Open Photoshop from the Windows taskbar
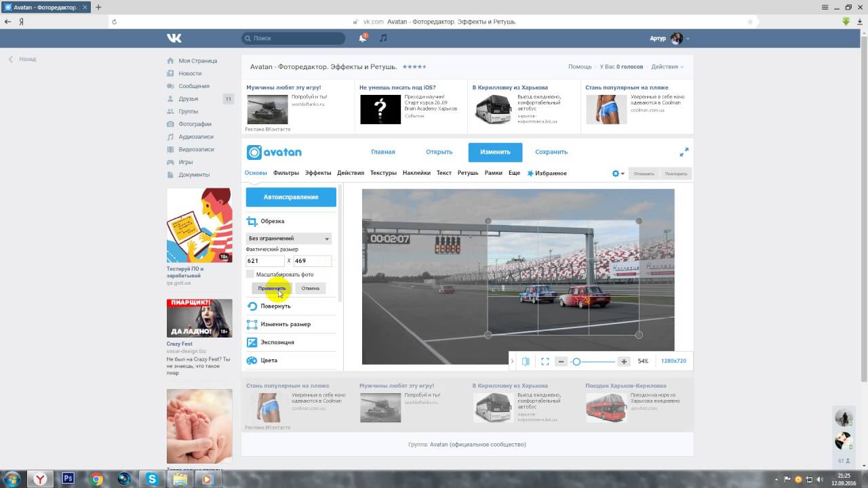Screen dimensions: 868x488 tap(68, 479)
